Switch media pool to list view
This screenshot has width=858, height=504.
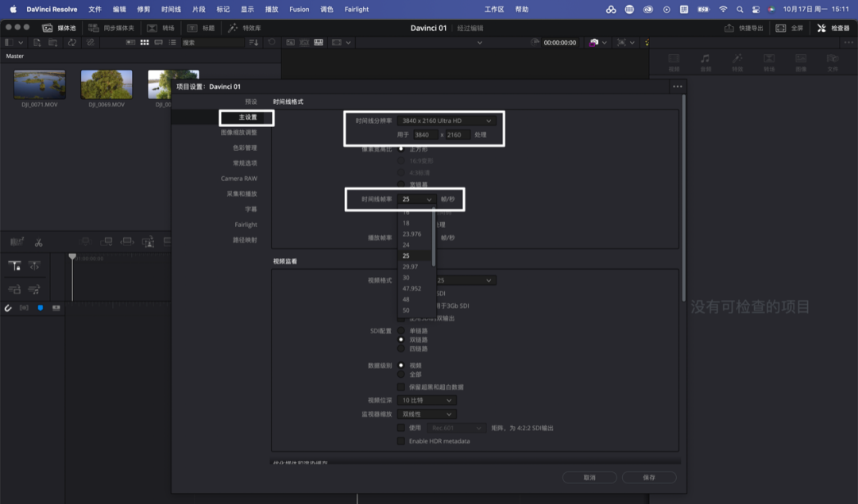click(172, 42)
